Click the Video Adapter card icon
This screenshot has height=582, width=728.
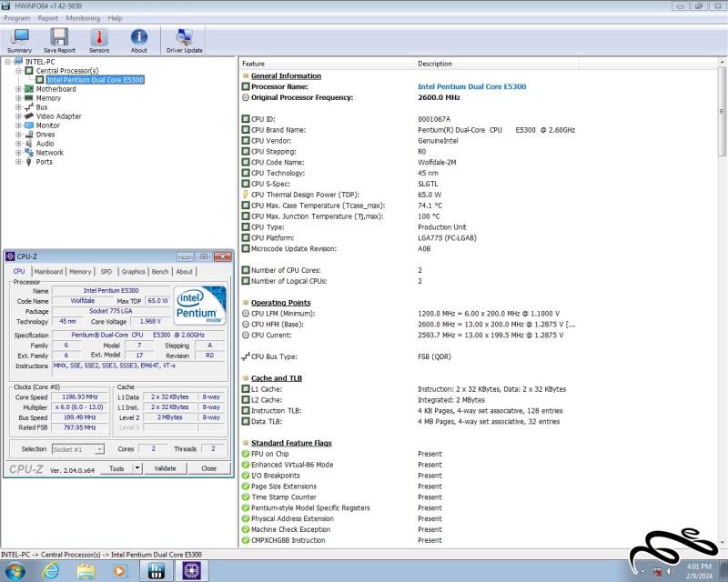point(29,116)
